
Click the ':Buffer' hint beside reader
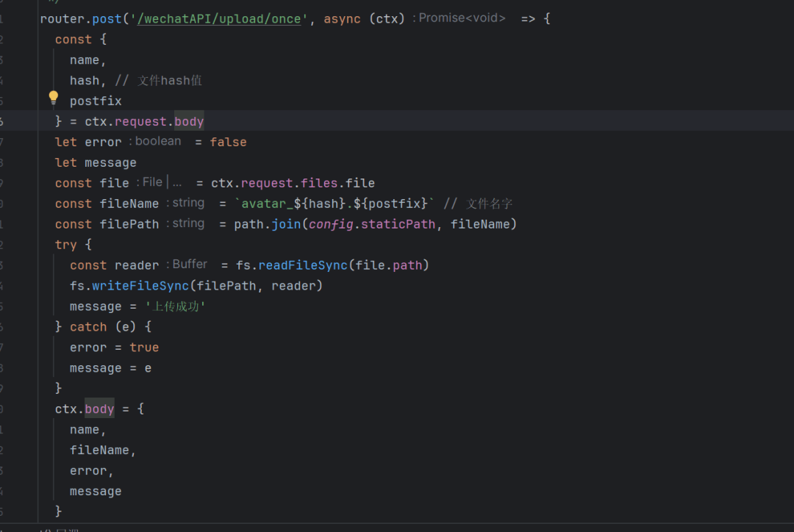click(x=189, y=264)
